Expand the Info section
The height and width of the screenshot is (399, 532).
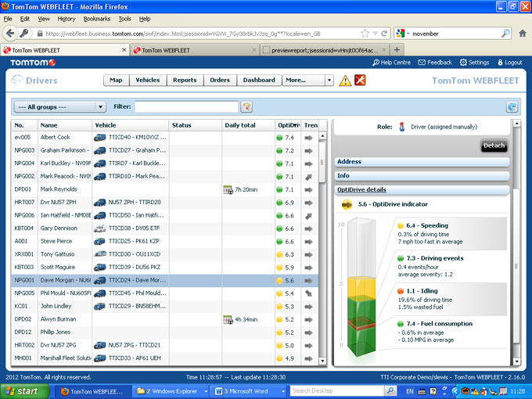coord(422,176)
